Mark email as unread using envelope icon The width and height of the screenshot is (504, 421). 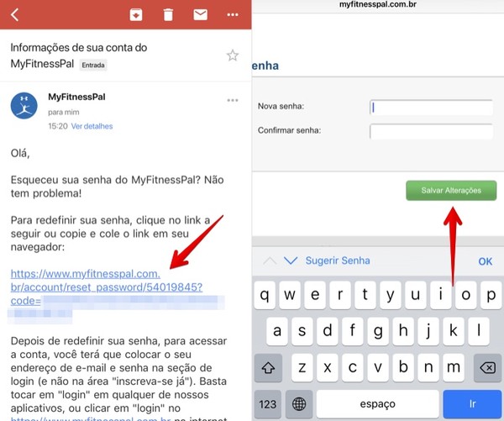coord(200,15)
